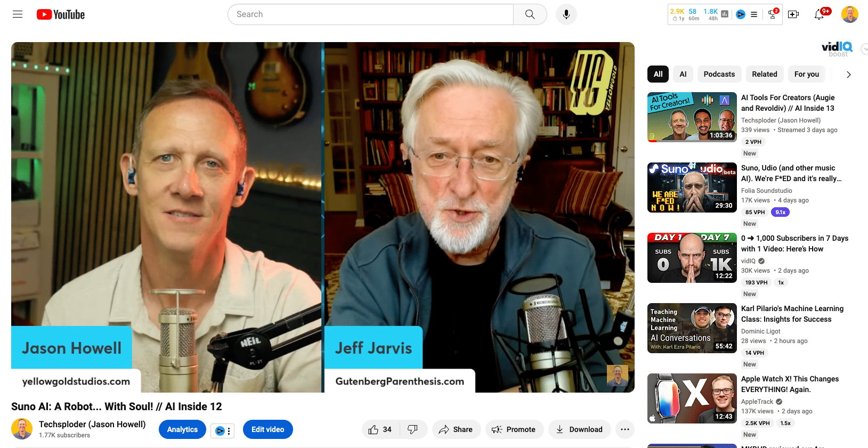Dislike the video with thumbs down
The width and height of the screenshot is (868, 448).
[x=413, y=429]
